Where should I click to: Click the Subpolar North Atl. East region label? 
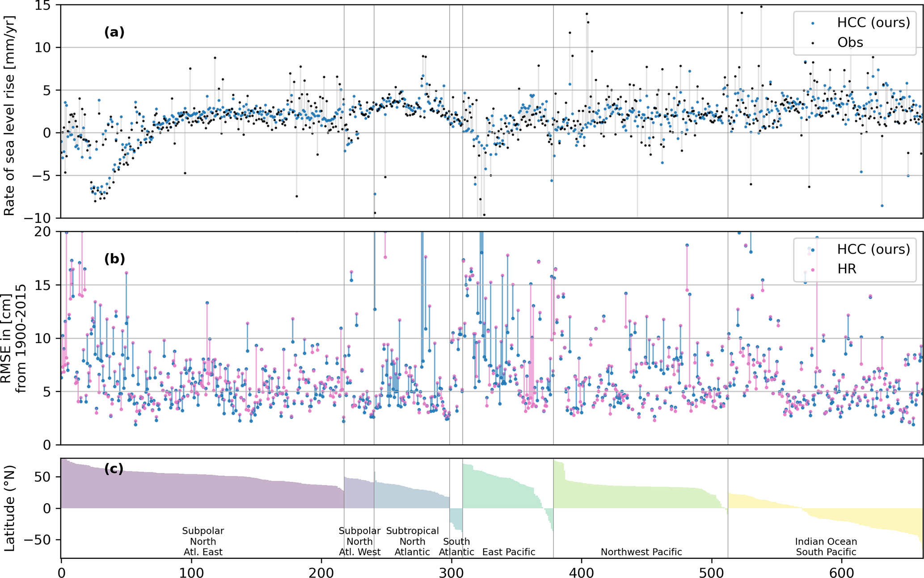pyautogui.click(x=203, y=541)
